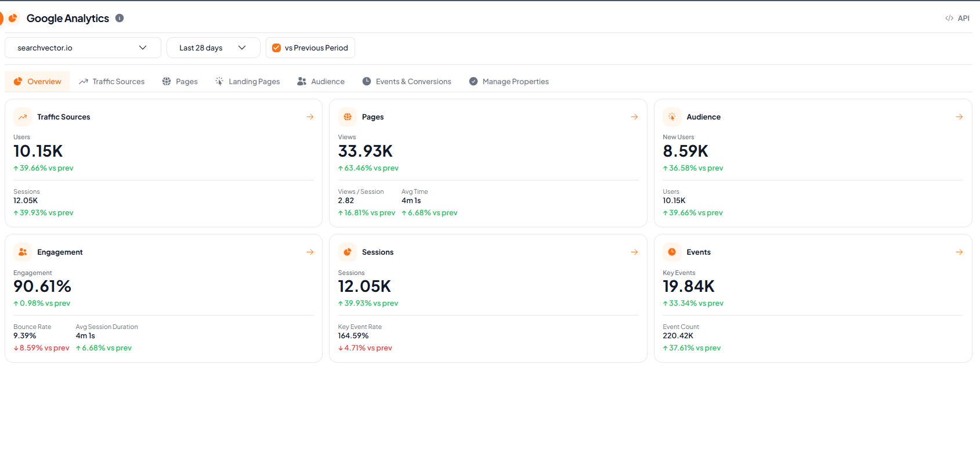Screen dimensions: 980x452
Task: Click the 164.59% Key Event Rate value
Action: click(x=353, y=335)
